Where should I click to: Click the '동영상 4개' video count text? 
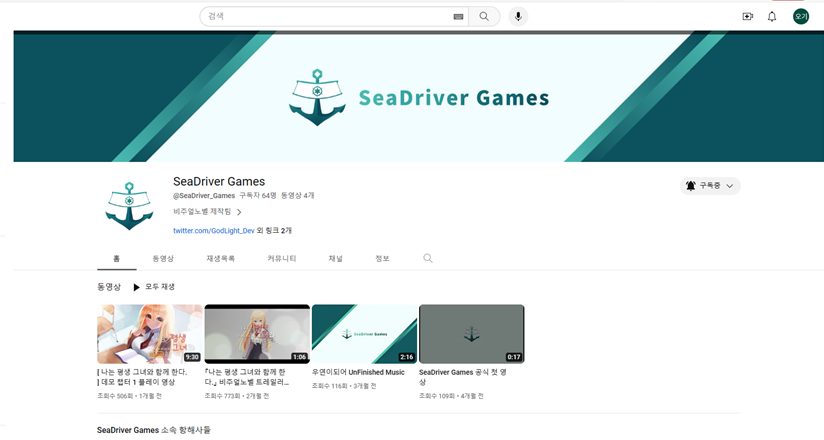point(297,196)
